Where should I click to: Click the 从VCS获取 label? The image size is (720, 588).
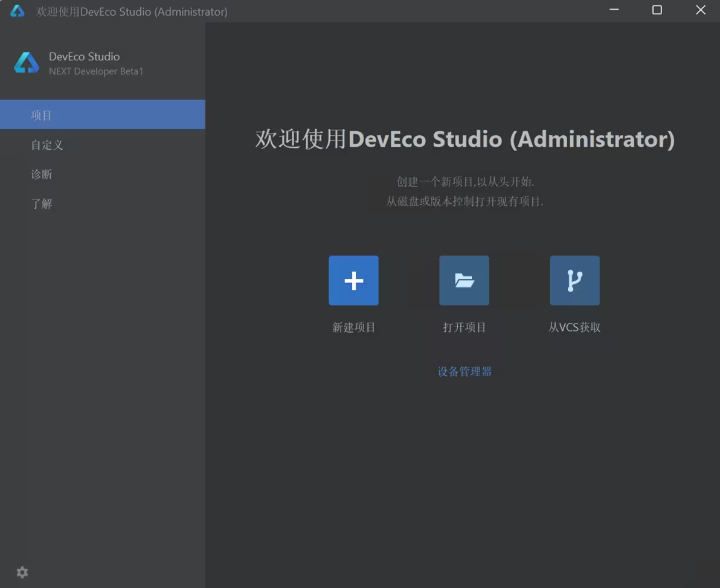pos(574,327)
